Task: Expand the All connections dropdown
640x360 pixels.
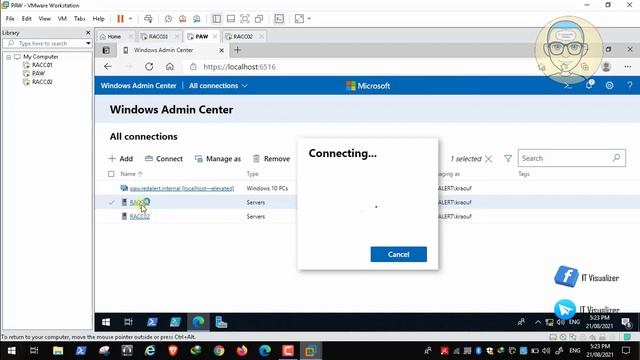Action: pyautogui.click(x=218, y=86)
